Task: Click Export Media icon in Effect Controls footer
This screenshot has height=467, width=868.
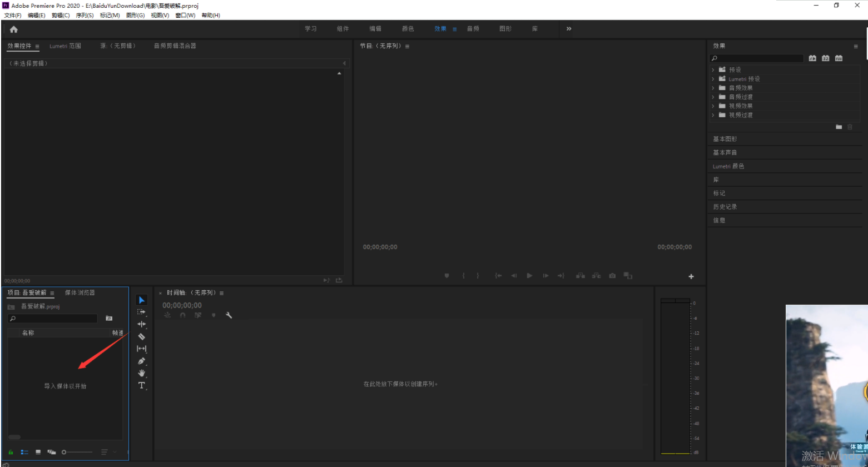Action: [339, 281]
